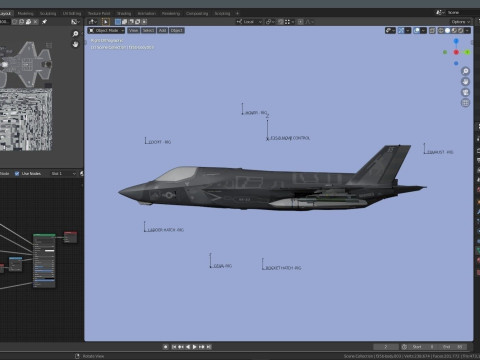480x360 pixels.
Task: Toggle X-ray view
Action: 432,30
